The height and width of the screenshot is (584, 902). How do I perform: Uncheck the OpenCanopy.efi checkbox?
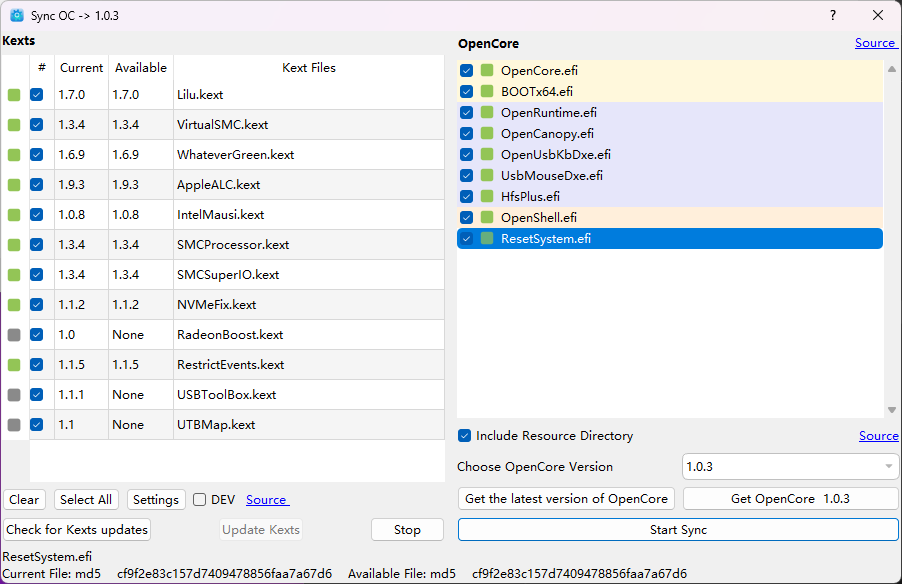coord(467,134)
